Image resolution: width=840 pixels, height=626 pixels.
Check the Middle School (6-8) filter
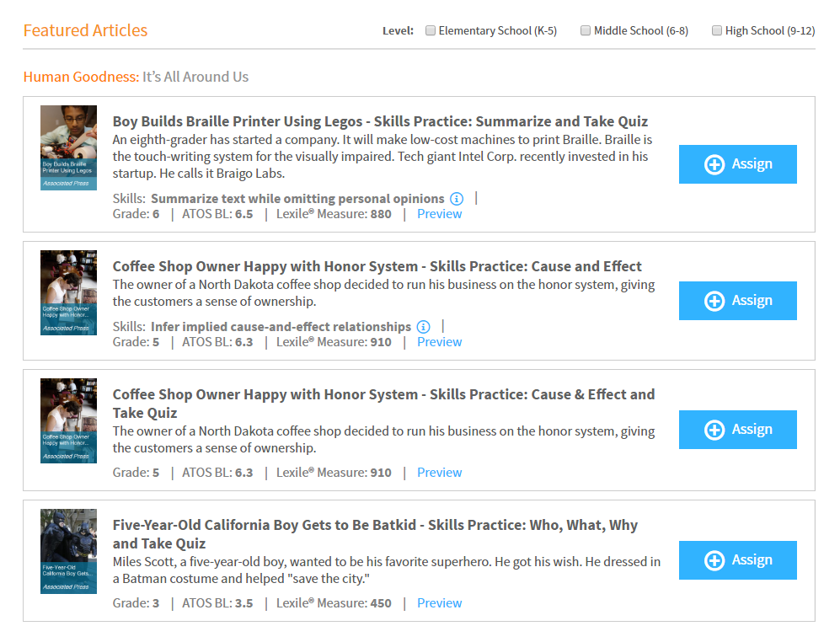point(586,30)
